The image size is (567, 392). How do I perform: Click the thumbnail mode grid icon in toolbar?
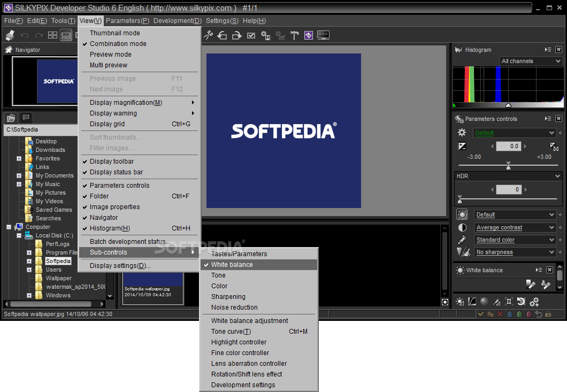[53, 35]
